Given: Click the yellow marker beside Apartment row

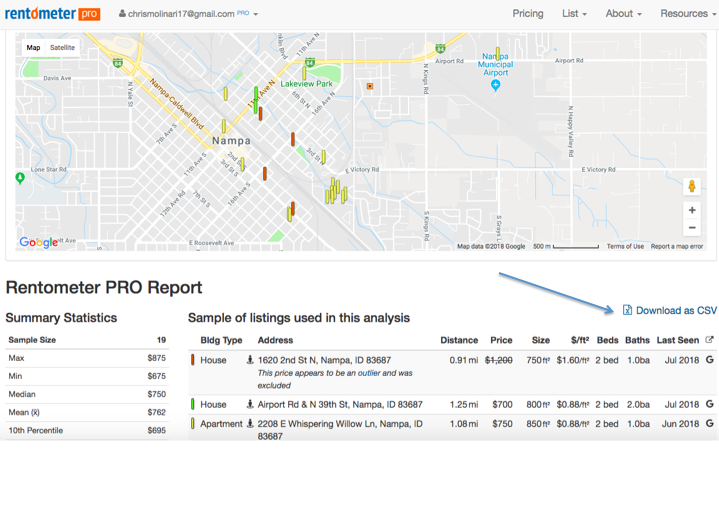Looking at the screenshot, I should [193, 423].
